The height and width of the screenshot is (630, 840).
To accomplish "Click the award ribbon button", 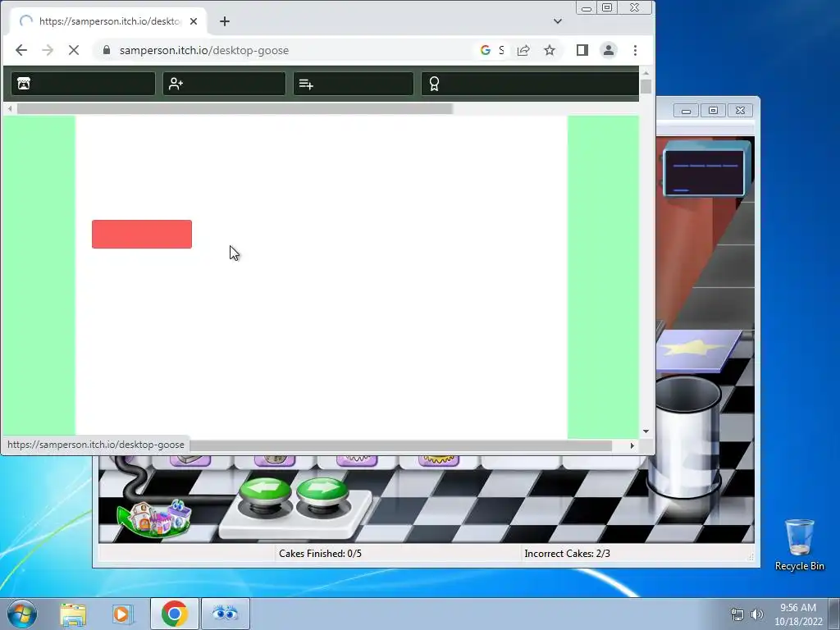I will [x=529, y=84].
